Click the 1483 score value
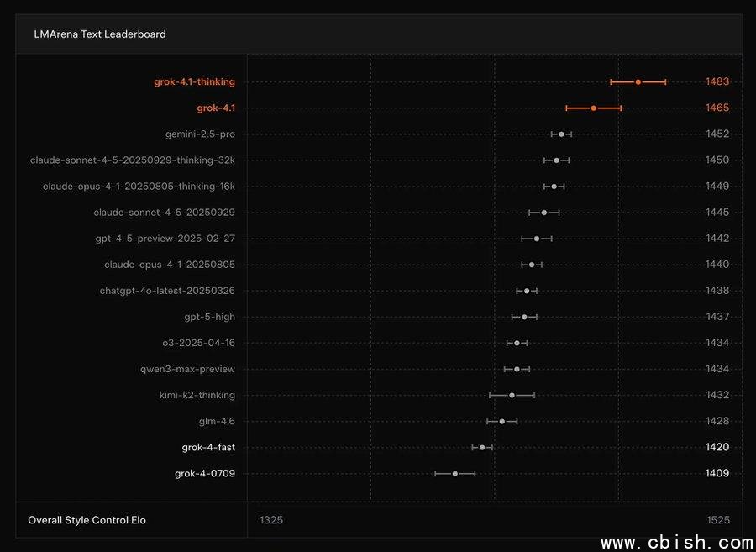 (717, 82)
